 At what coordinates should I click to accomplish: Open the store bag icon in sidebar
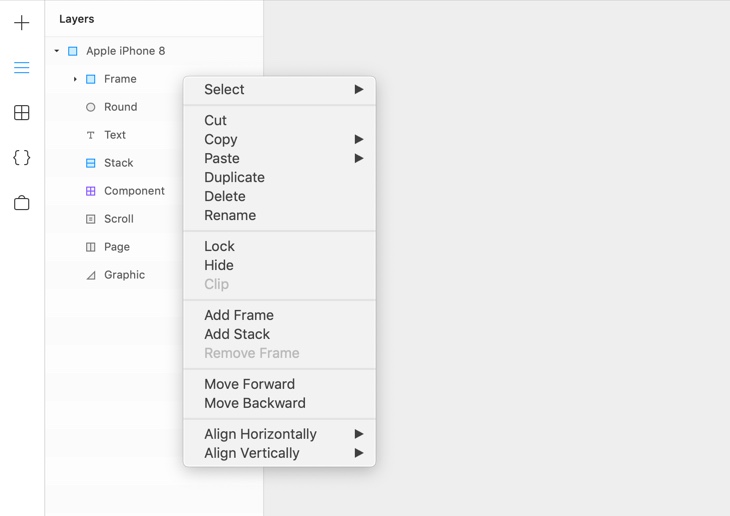tap(22, 203)
